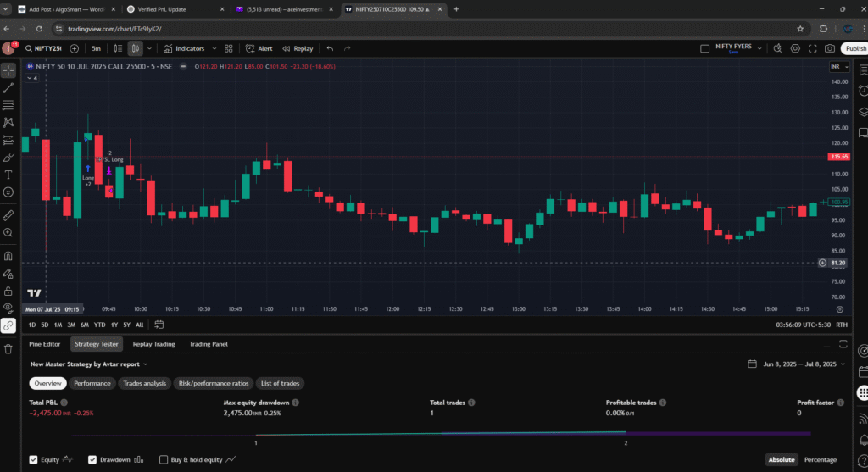Click the candlestick chart type icon

coord(135,48)
